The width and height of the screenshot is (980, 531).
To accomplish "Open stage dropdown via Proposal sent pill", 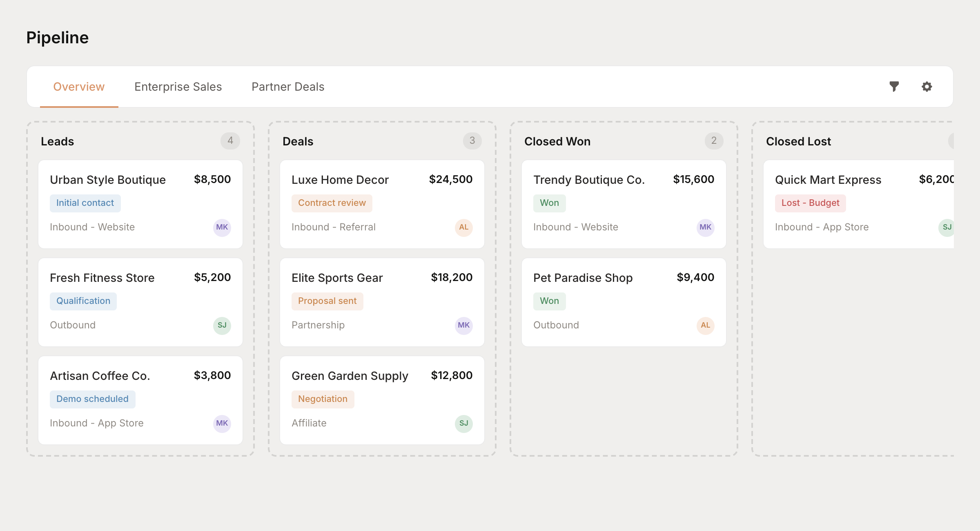I will click(x=327, y=301).
